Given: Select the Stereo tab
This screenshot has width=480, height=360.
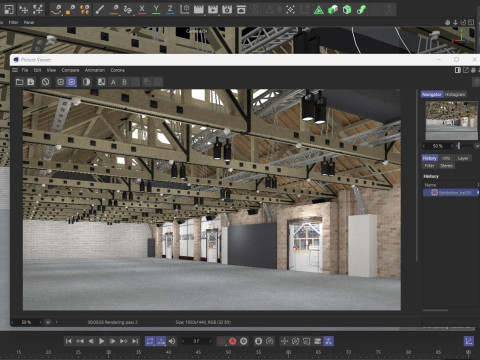Looking at the screenshot, I should 446,166.
